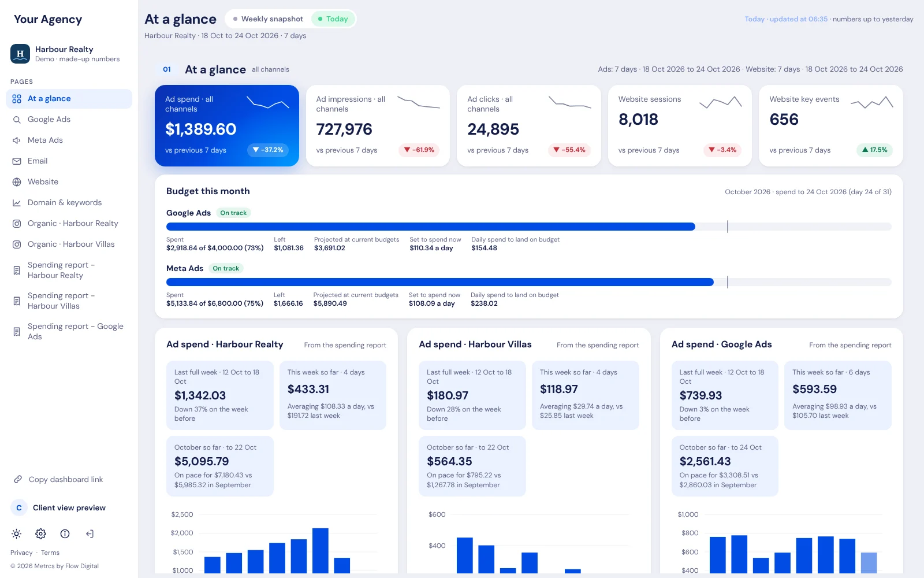924x578 pixels.
Task: Switch to the Weekly snapshot view
Action: pos(268,19)
